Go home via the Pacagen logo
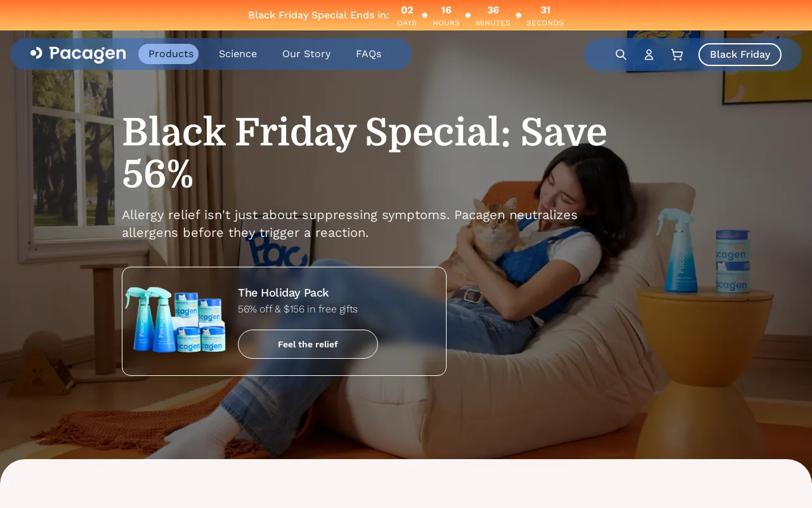The image size is (812, 508). (x=78, y=54)
